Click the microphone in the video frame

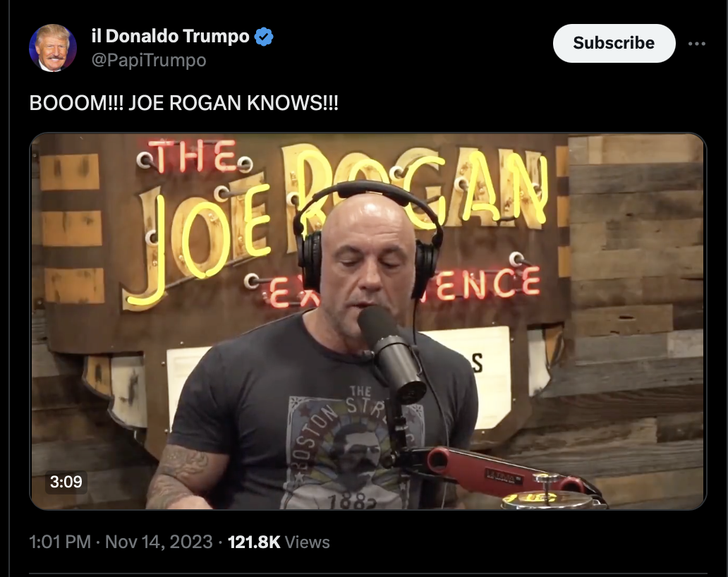[x=390, y=353]
